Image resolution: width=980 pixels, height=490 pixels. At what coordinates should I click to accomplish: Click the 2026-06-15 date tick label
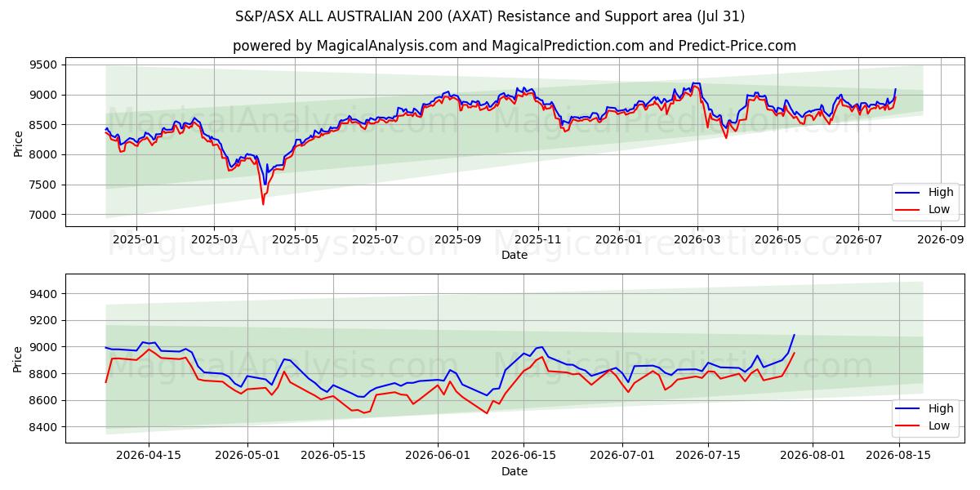[x=523, y=456]
